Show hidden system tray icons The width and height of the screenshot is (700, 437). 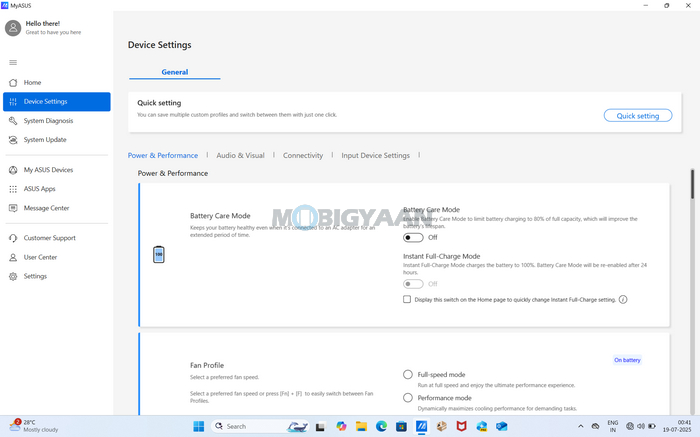point(580,426)
